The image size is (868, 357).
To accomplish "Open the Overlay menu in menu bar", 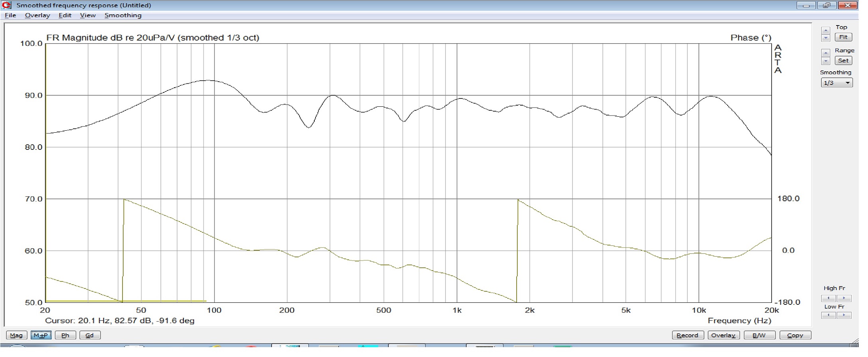I will pos(37,15).
